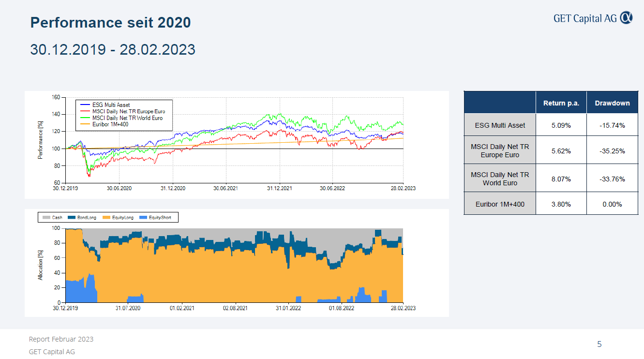The width and height of the screenshot is (644, 359).
Task: Click allocation chart date label 31.07.2020
Action: pos(128,308)
